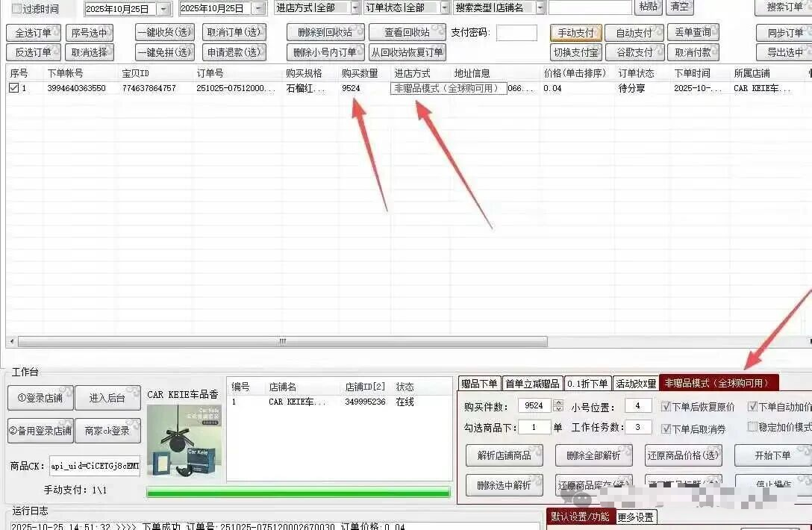The image size is (812, 530).
Task: Switch to the 赠品下单 tab
Action: [x=479, y=384]
